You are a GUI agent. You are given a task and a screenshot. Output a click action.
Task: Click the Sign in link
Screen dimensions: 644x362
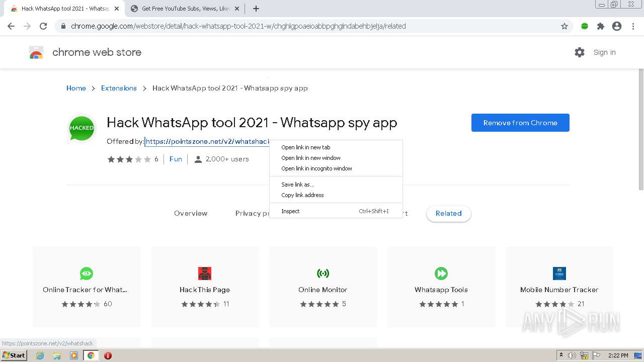point(604,52)
